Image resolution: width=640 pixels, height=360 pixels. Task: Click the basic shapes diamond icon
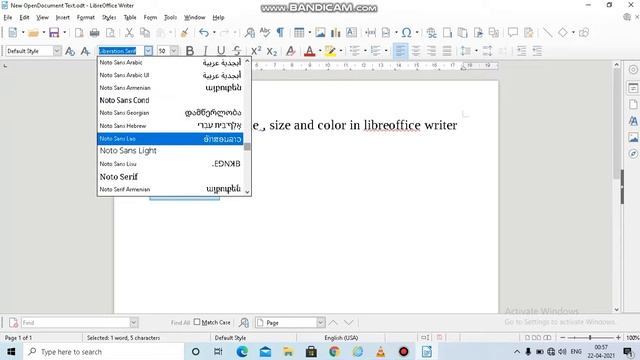tap(563, 33)
